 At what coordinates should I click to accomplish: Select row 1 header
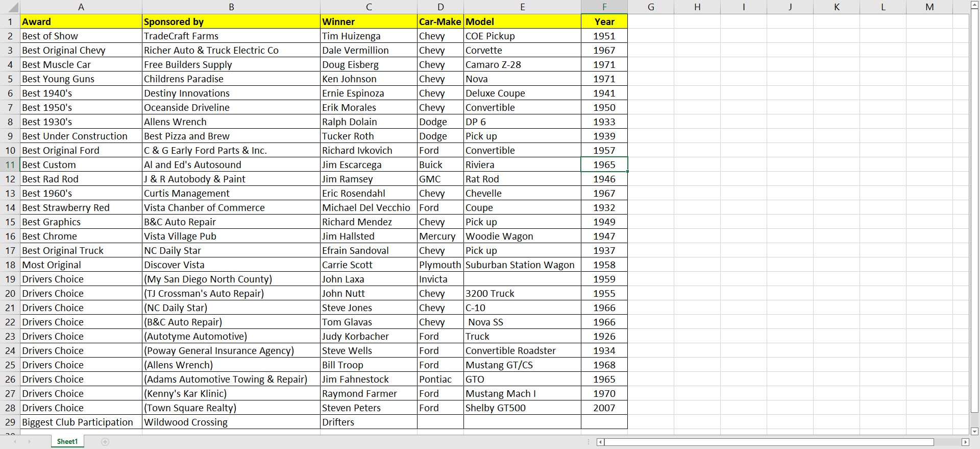pyautogui.click(x=10, y=21)
